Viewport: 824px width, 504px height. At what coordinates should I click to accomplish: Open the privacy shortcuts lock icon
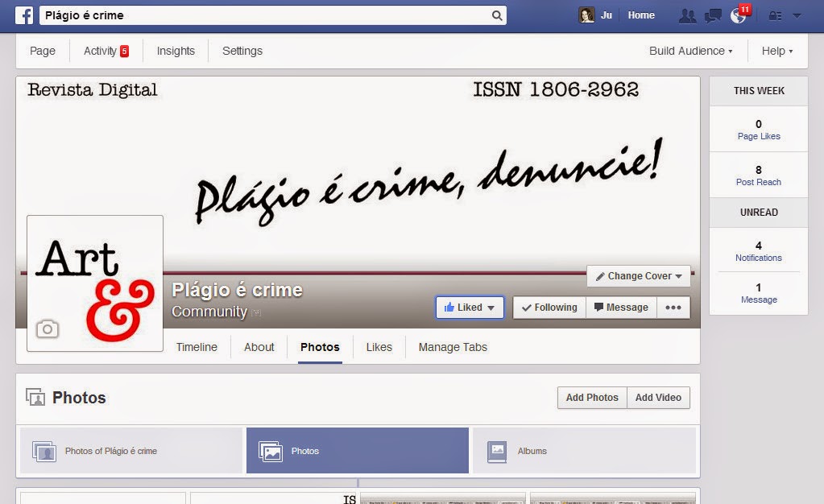coord(775,16)
